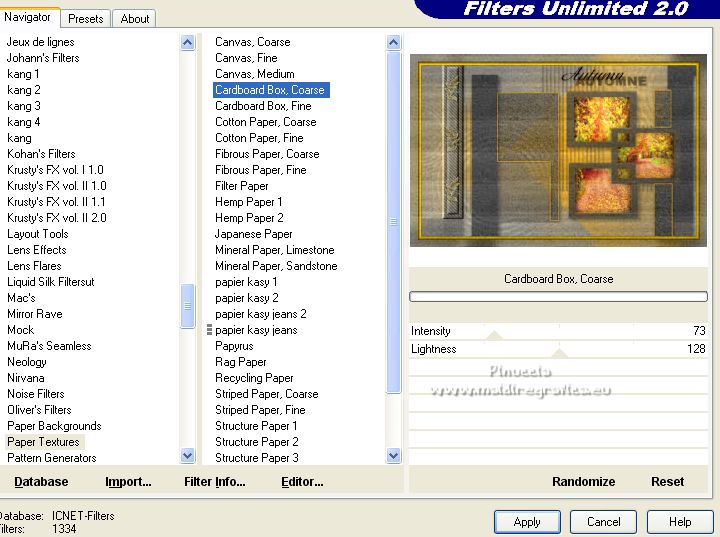
Task: Click the filter preview image
Action: pos(558,150)
